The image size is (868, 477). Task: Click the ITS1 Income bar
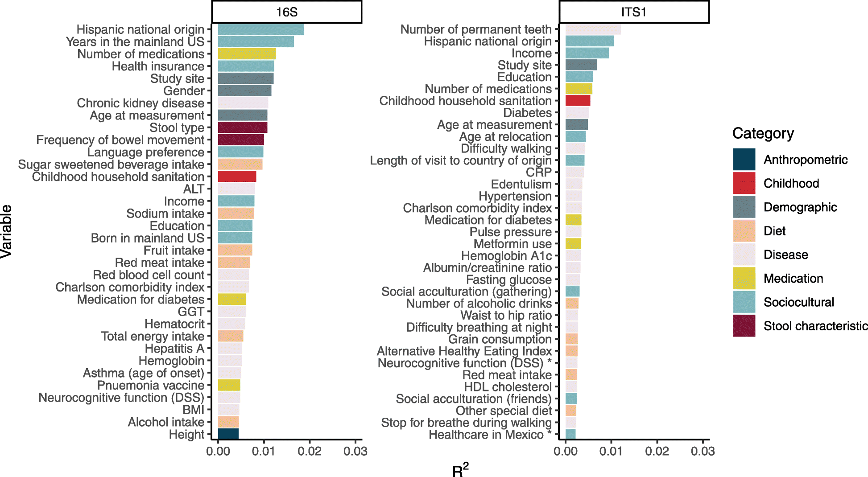click(x=587, y=53)
